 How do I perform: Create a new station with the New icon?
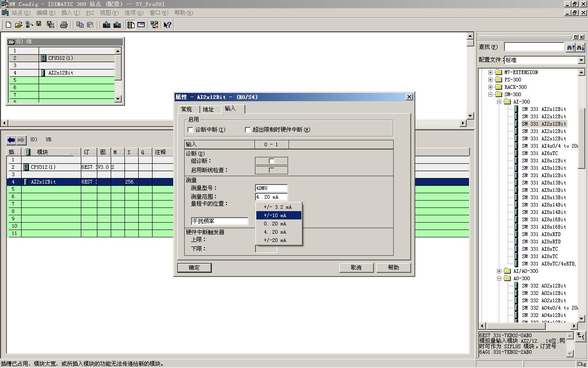point(8,25)
